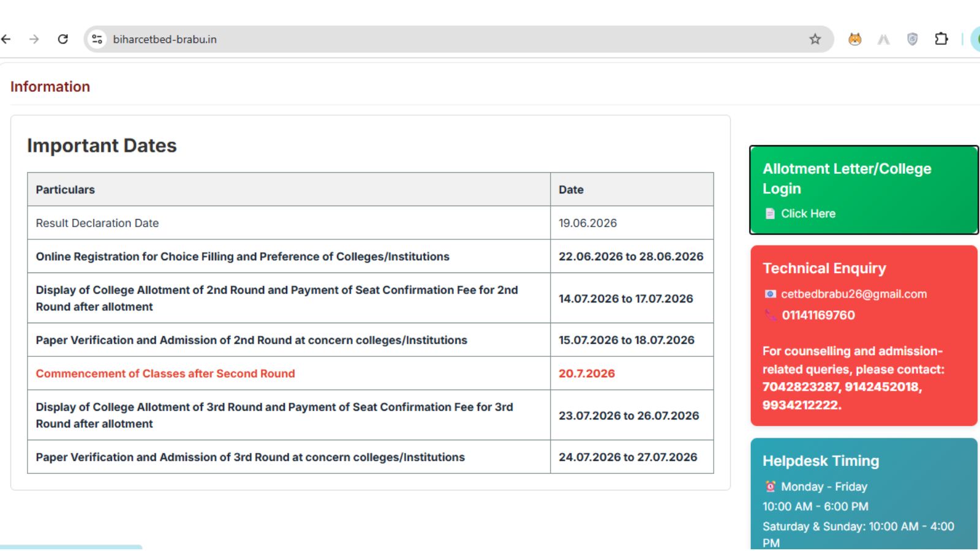Go forward using browser forward arrow

34,39
